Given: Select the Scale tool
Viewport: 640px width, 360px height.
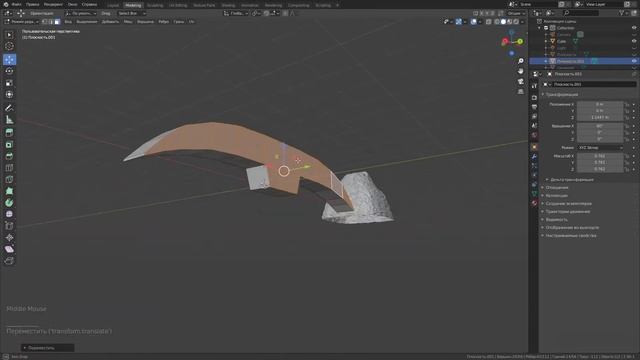Looking at the screenshot, I should (x=9, y=83).
